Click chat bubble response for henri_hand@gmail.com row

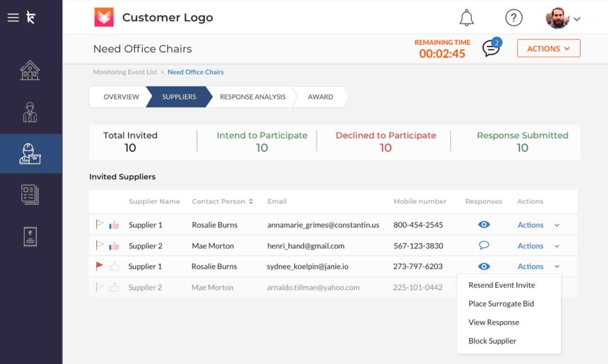click(x=484, y=245)
